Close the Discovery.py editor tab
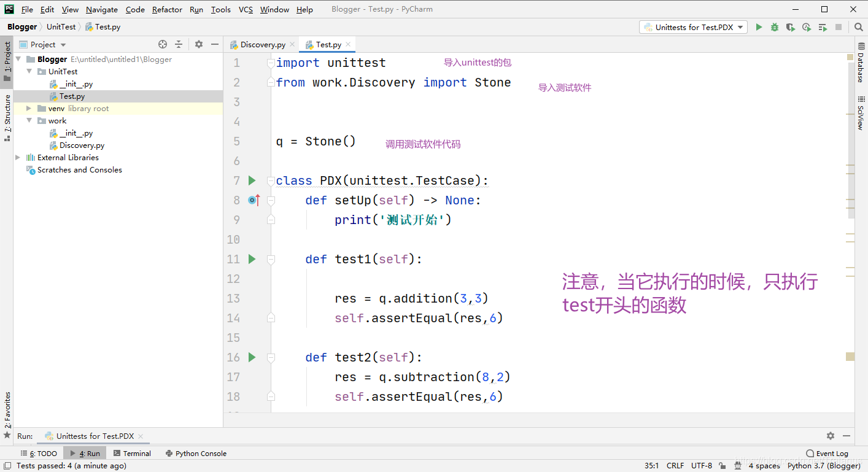Image resolution: width=868 pixels, height=472 pixels. tap(293, 44)
